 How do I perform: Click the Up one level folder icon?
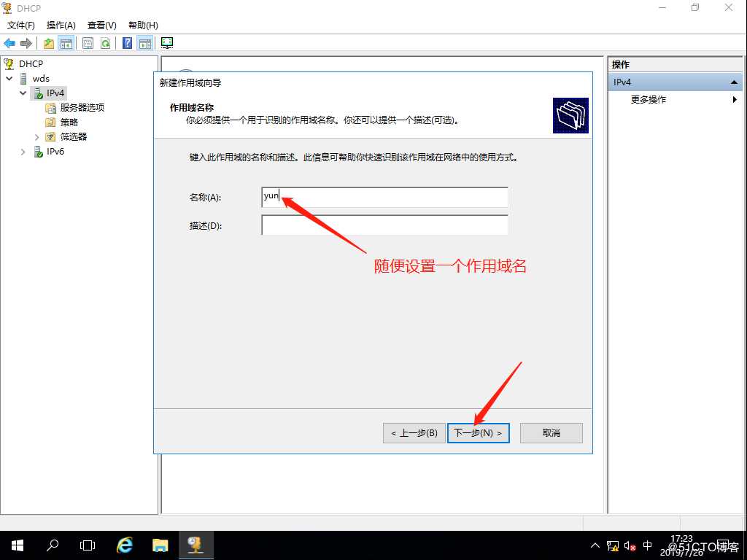(x=49, y=43)
